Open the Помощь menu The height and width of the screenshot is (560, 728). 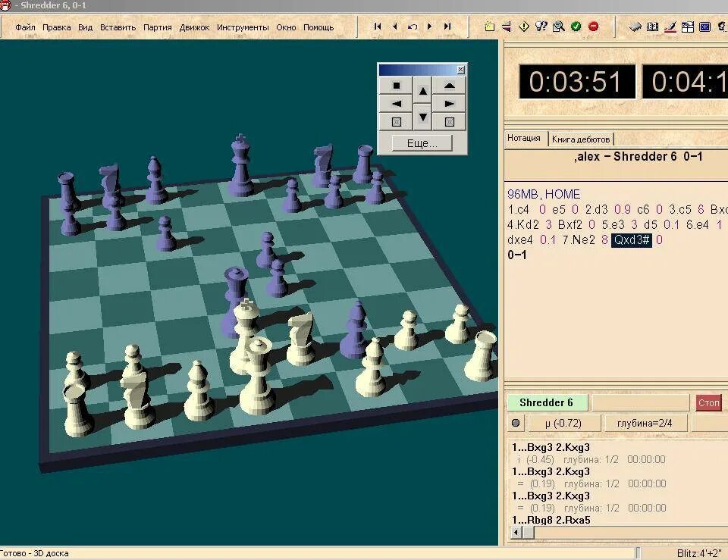coord(318,27)
